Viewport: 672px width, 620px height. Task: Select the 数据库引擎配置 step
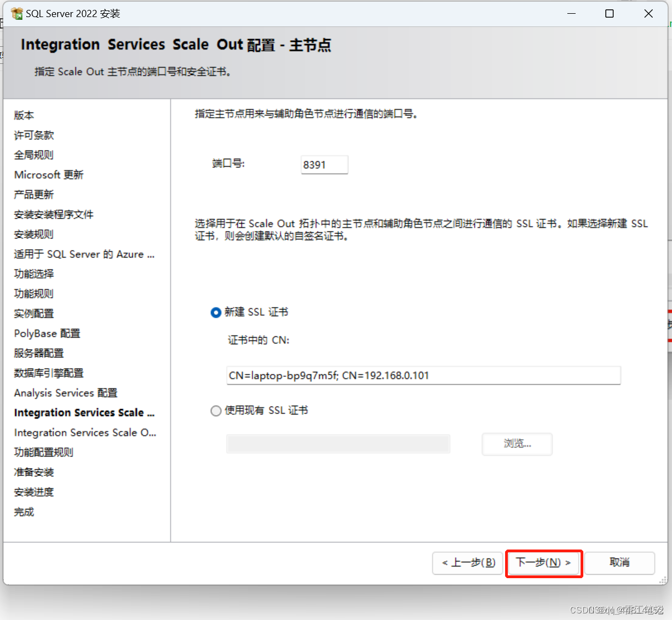coord(49,373)
